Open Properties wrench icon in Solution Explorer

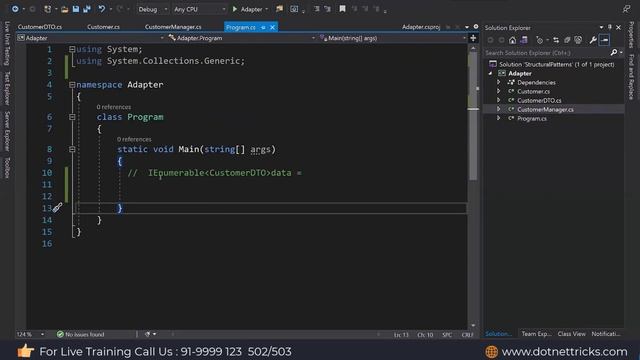click(x=593, y=40)
